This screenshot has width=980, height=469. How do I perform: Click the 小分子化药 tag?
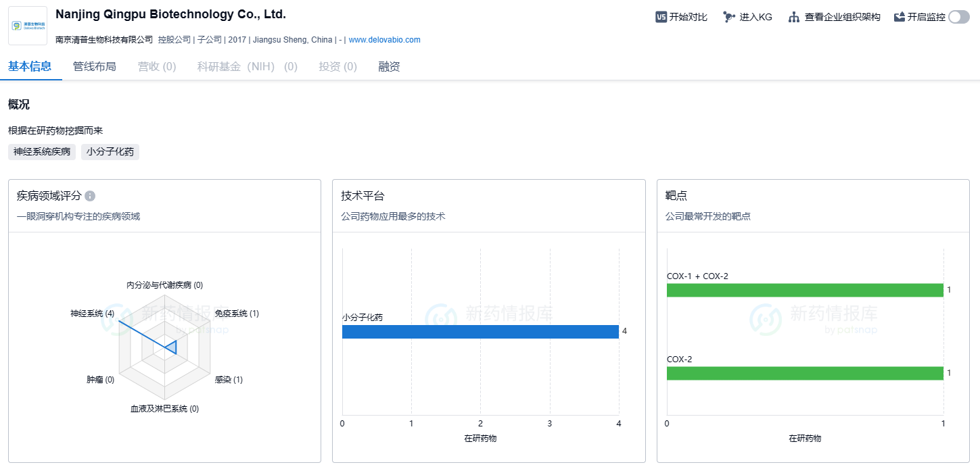coord(110,152)
